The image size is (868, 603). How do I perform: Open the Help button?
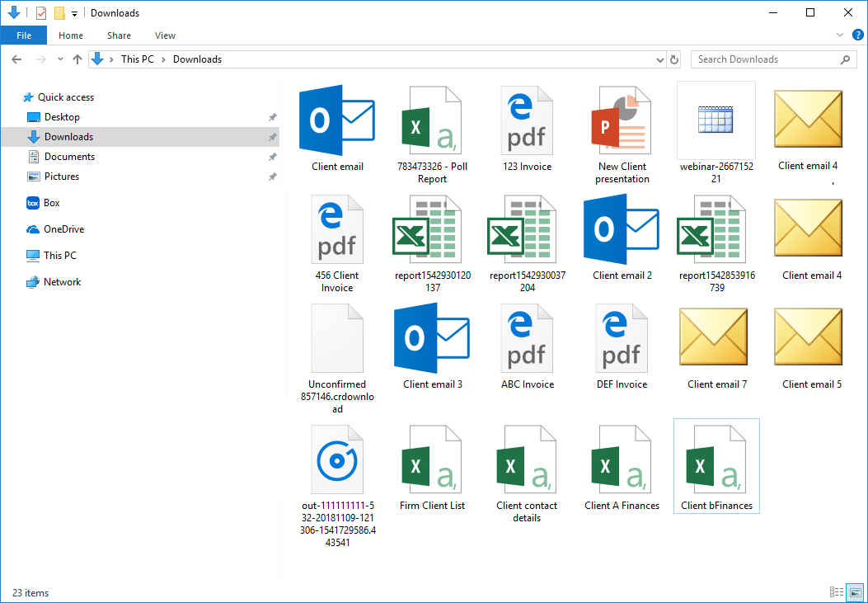(857, 35)
